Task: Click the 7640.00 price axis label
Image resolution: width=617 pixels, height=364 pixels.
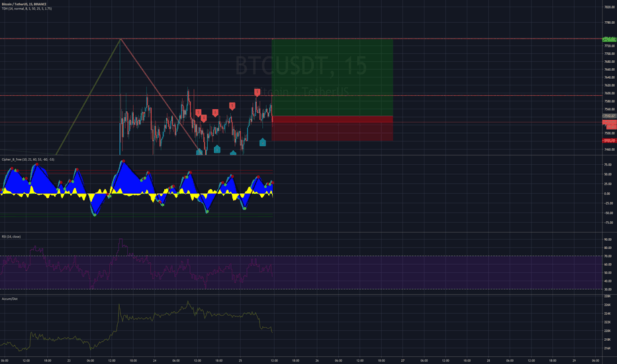Action: click(x=610, y=77)
